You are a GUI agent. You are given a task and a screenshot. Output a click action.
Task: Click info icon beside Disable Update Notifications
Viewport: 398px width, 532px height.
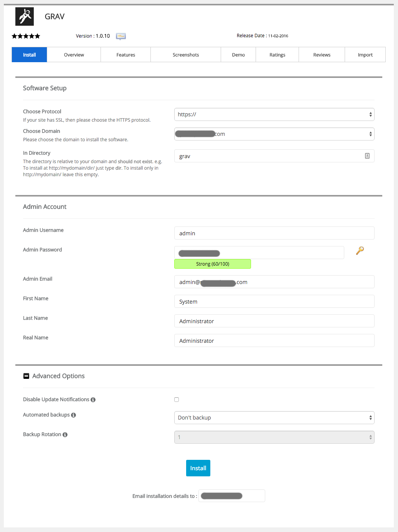click(x=93, y=400)
